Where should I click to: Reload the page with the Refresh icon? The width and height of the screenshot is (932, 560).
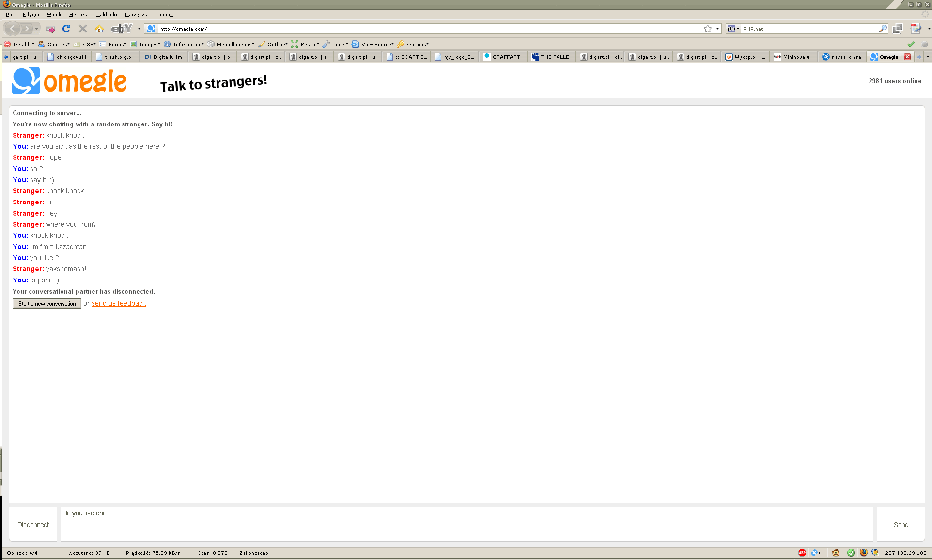66,29
